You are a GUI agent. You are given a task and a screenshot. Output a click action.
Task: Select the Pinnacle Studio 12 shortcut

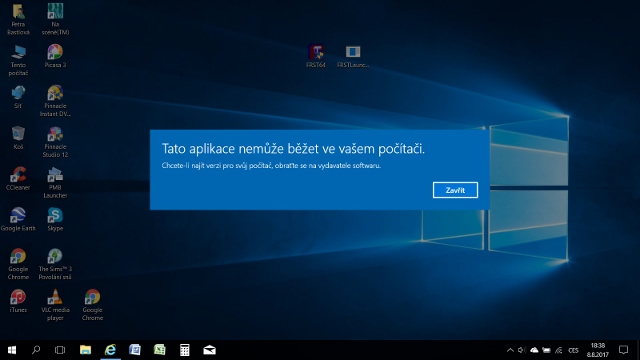55,142
